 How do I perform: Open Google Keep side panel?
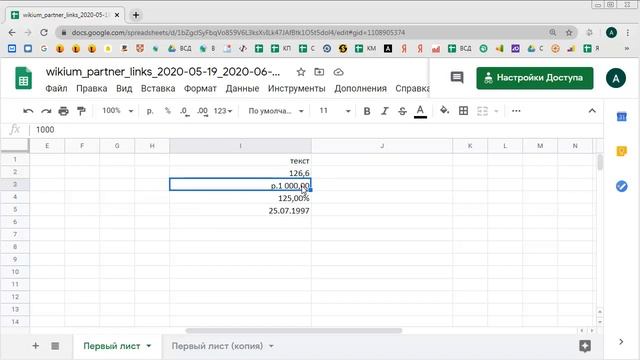coord(622,151)
